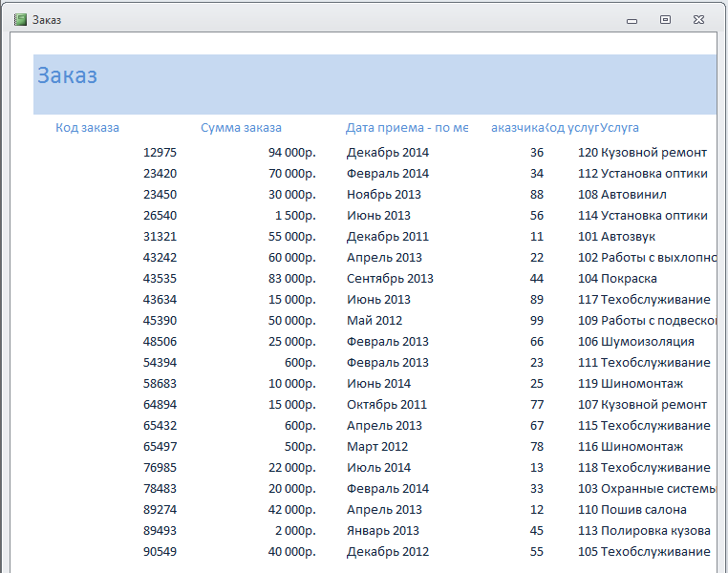The width and height of the screenshot is (728, 573).
Task: Click order code 23420
Action: (x=160, y=174)
